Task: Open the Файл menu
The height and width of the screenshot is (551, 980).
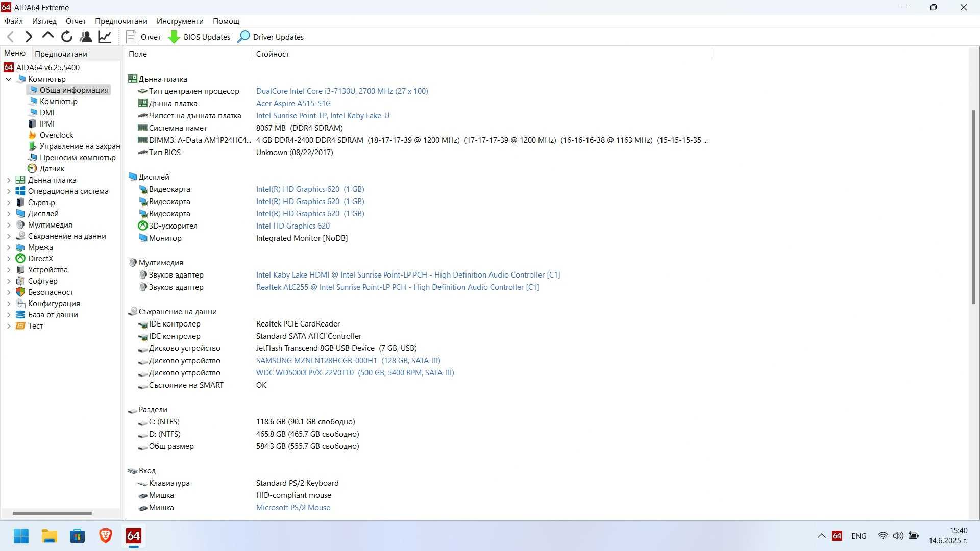Action: (x=14, y=21)
